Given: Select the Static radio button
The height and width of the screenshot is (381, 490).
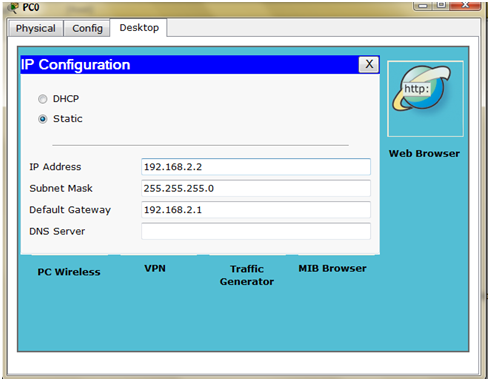Looking at the screenshot, I should click(x=42, y=119).
